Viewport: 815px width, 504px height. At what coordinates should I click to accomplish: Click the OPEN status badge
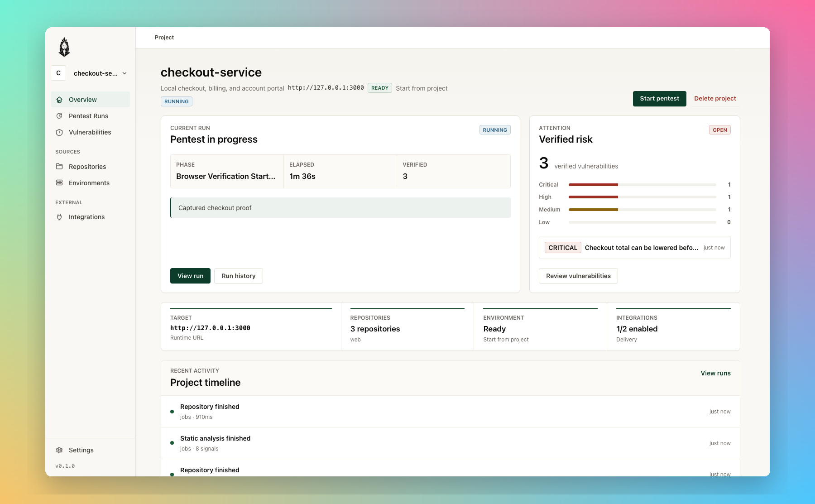tap(720, 130)
